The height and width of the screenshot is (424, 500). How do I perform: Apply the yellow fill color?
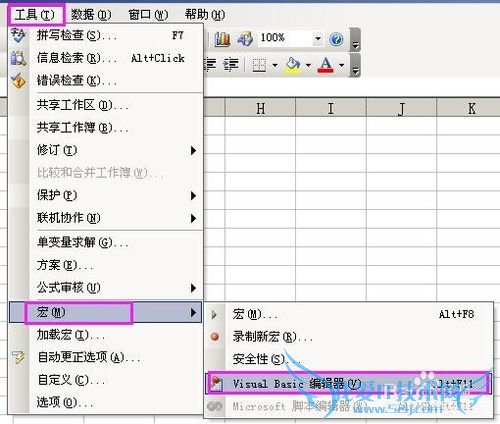(292, 65)
